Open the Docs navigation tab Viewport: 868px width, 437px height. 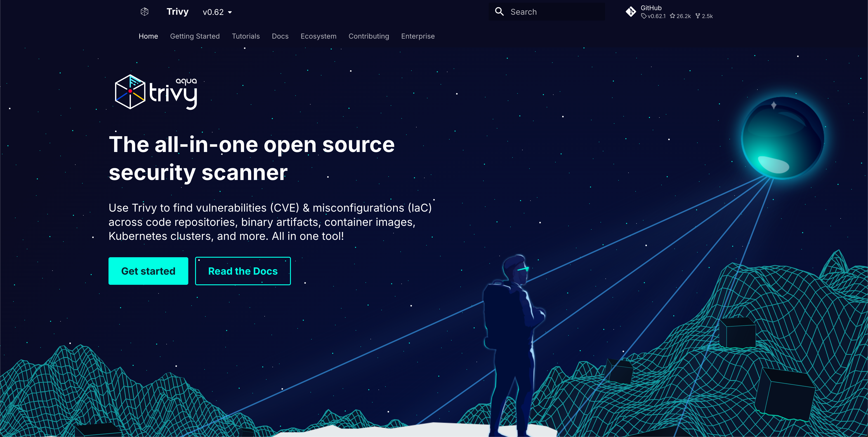(280, 36)
